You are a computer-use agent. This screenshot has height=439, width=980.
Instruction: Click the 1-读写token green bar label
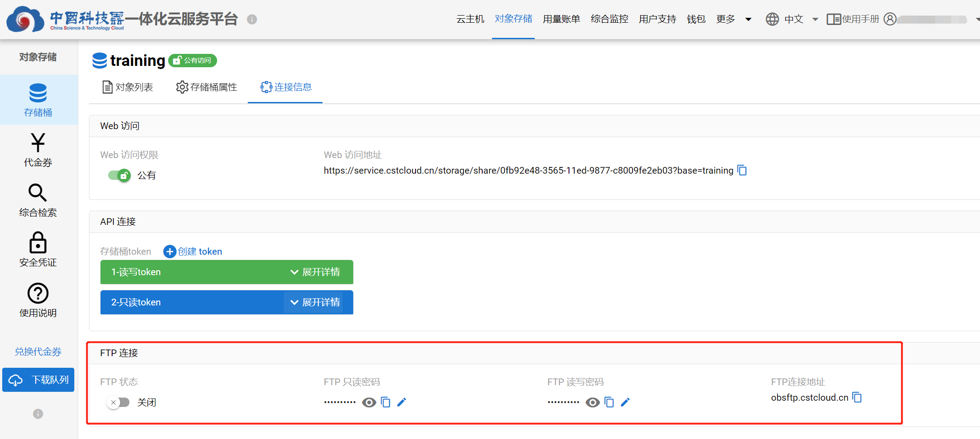click(x=136, y=272)
